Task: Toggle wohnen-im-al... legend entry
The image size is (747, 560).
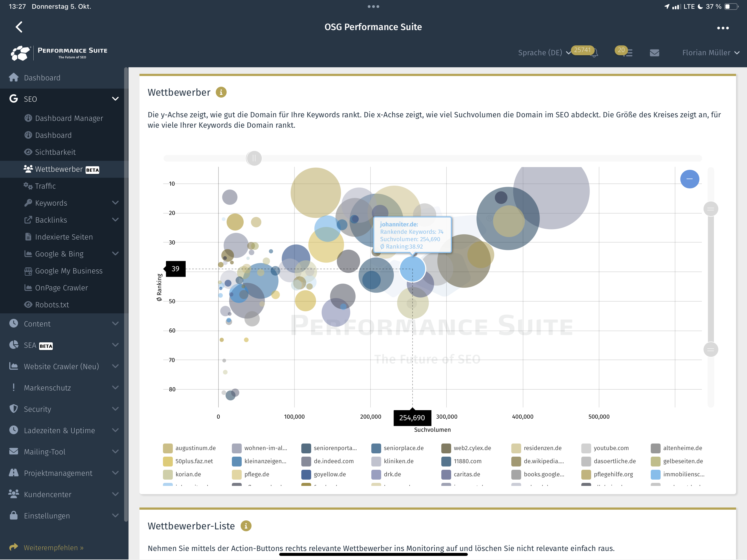Action: [260, 448]
